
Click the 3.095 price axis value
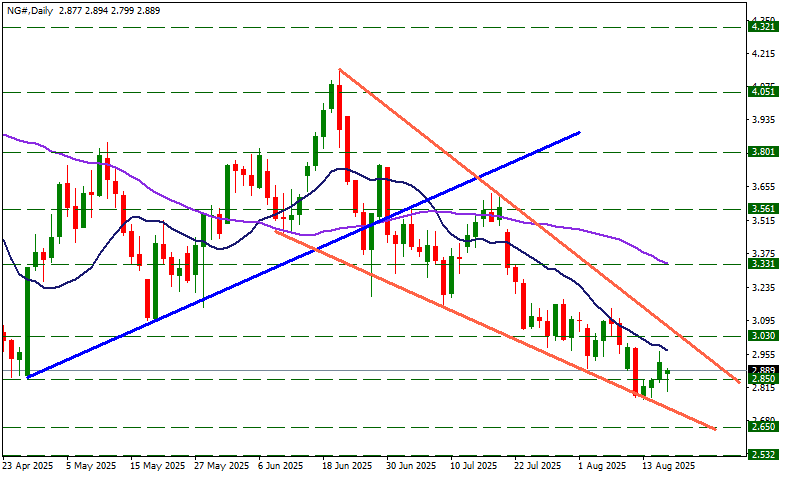point(763,321)
